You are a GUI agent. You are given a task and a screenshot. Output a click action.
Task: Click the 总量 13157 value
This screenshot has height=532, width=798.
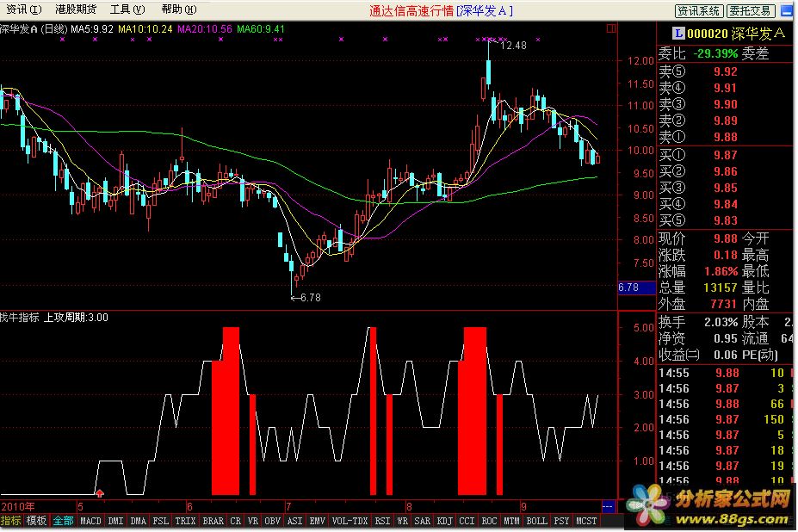coord(721,288)
